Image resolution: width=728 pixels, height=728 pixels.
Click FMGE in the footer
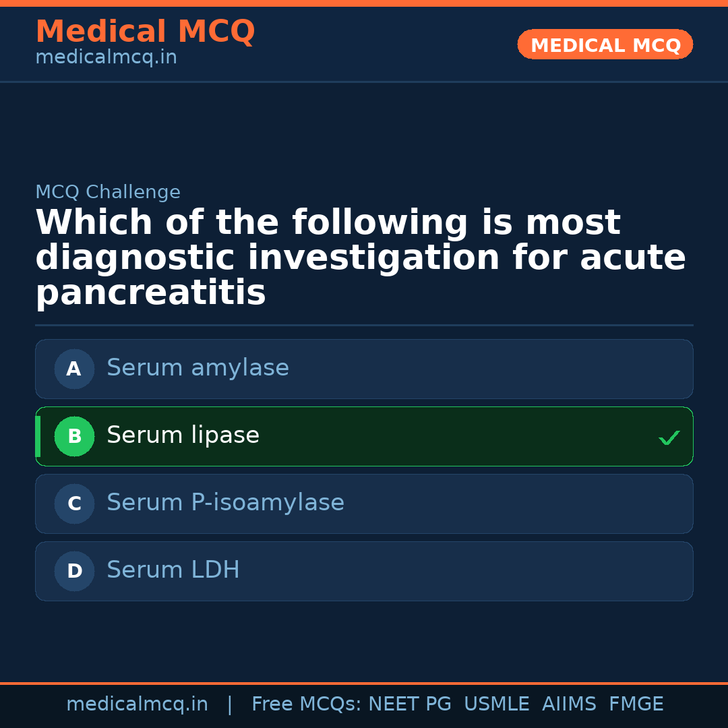[x=636, y=704]
